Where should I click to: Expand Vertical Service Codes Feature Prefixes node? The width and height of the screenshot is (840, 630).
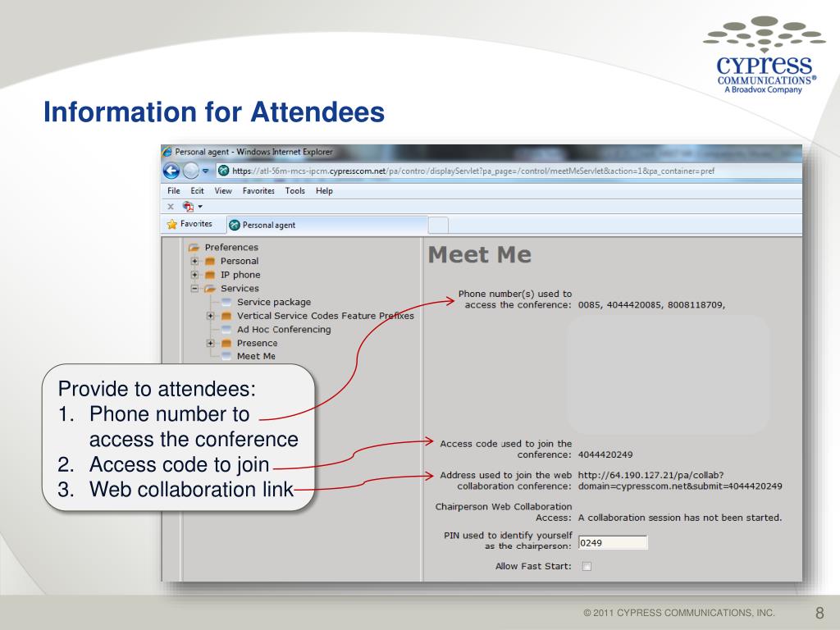click(211, 316)
